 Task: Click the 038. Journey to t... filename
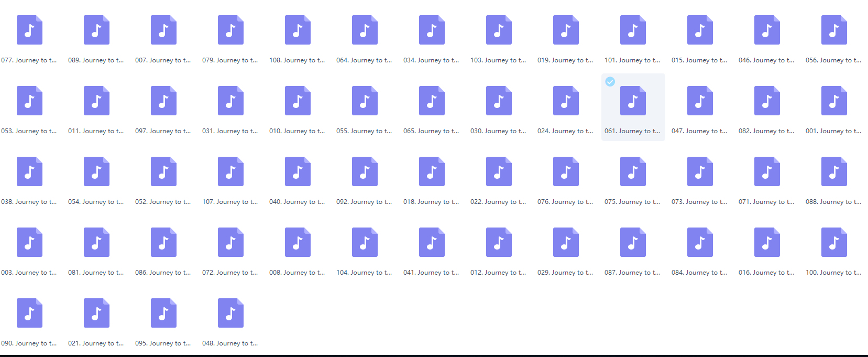point(29,202)
